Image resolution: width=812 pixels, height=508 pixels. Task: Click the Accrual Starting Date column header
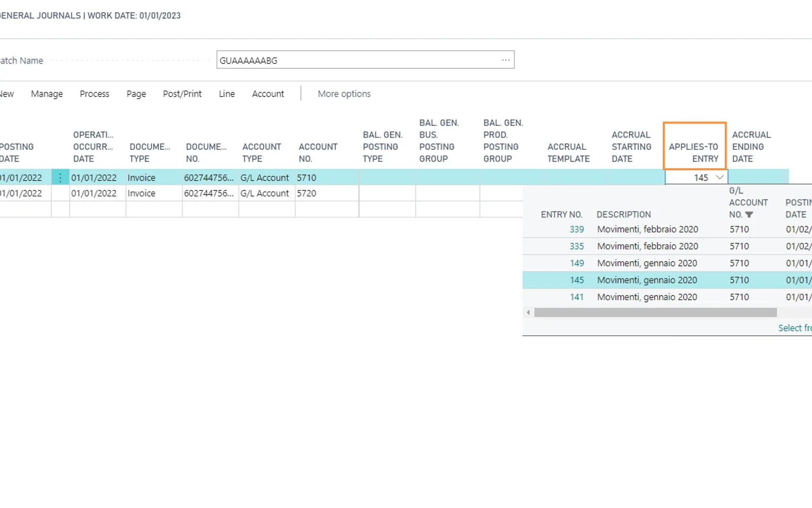(631, 147)
